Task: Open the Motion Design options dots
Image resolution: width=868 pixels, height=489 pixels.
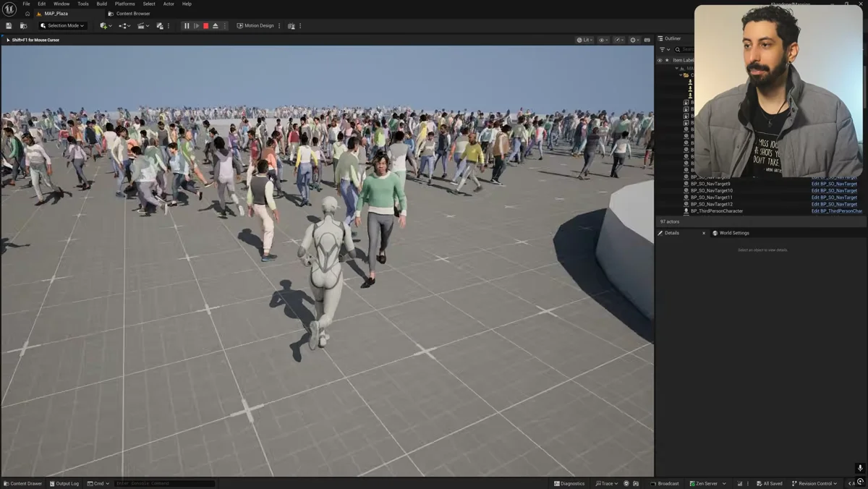Action: 279,26
